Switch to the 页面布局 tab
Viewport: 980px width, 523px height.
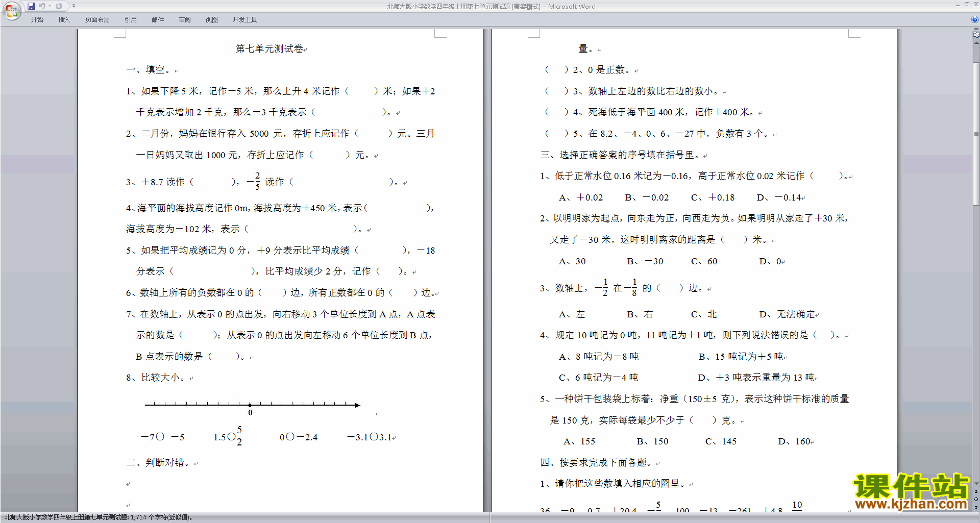click(97, 20)
